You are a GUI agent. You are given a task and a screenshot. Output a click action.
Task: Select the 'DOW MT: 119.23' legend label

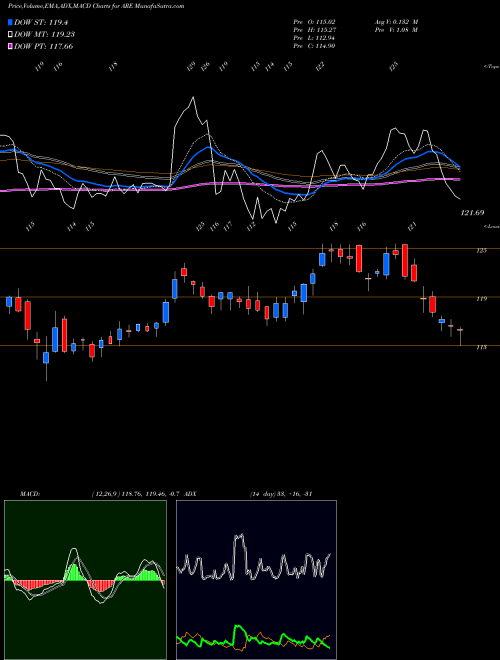(44, 35)
